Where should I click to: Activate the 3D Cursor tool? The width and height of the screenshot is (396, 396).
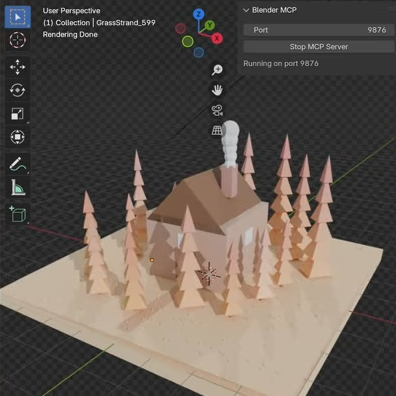click(x=18, y=40)
